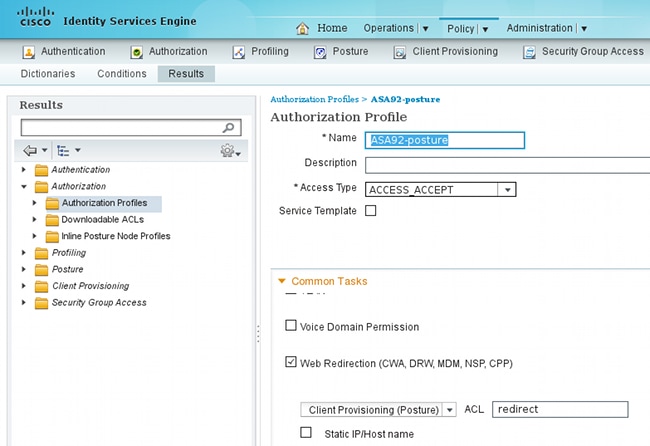Screen dimensions: 650x446
Task: Open the Client Provisioning policy tab
Action: (455, 51)
